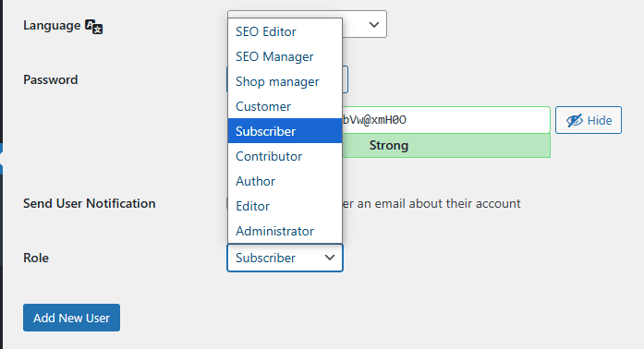This screenshot has height=349, width=644.
Task: Choose Editor role in dropdown list
Action: coord(285,206)
